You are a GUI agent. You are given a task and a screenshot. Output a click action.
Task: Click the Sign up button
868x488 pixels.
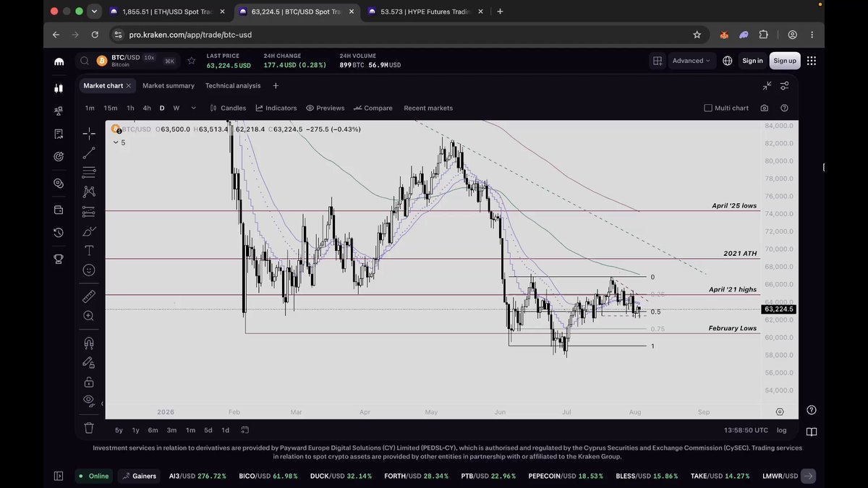coord(785,61)
